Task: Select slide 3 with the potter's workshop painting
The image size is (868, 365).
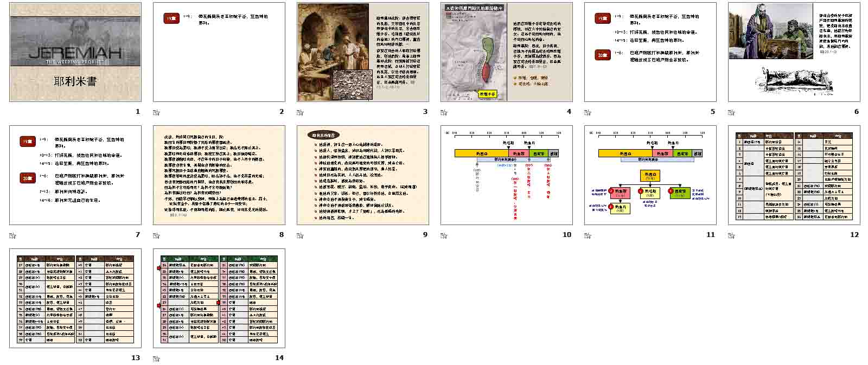Action: coord(363,52)
